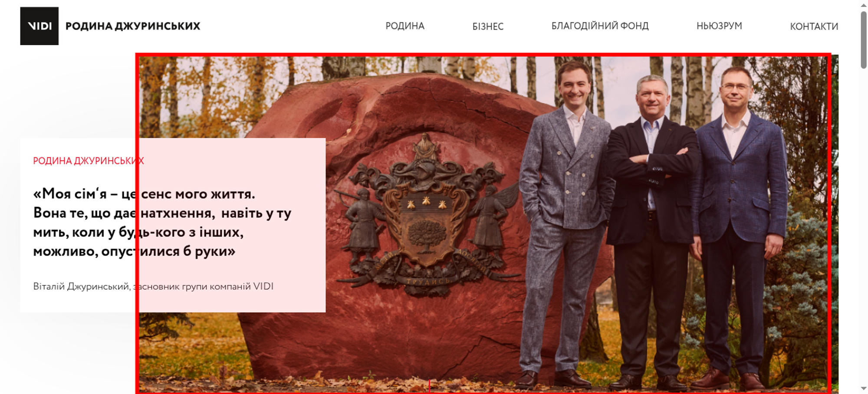The width and height of the screenshot is (868, 394).
Task: Click the scrollbar track below the thumb
Action: tap(864, 226)
